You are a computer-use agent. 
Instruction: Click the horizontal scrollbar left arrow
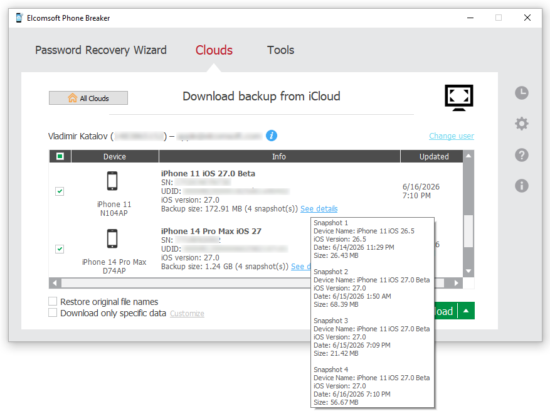[x=55, y=283]
